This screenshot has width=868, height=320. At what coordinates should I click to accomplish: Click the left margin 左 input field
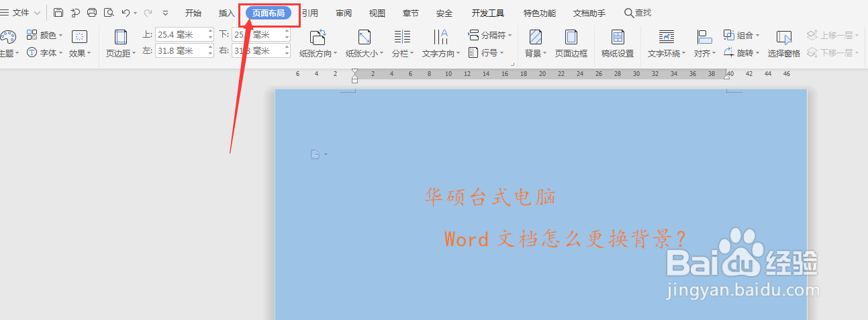coord(181,50)
